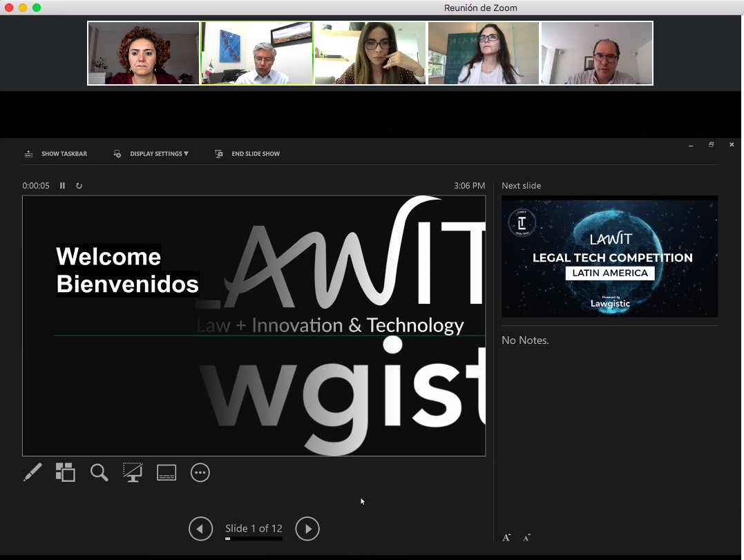Restore down the presenter view window

(712, 144)
